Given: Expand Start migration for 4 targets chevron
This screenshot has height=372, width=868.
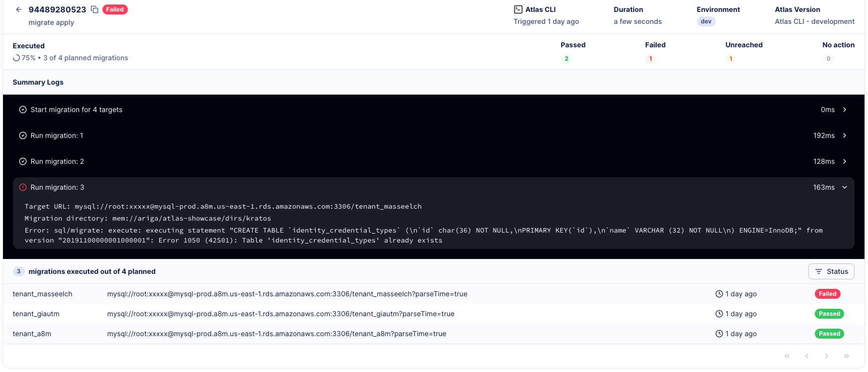Looking at the screenshot, I should click(845, 110).
